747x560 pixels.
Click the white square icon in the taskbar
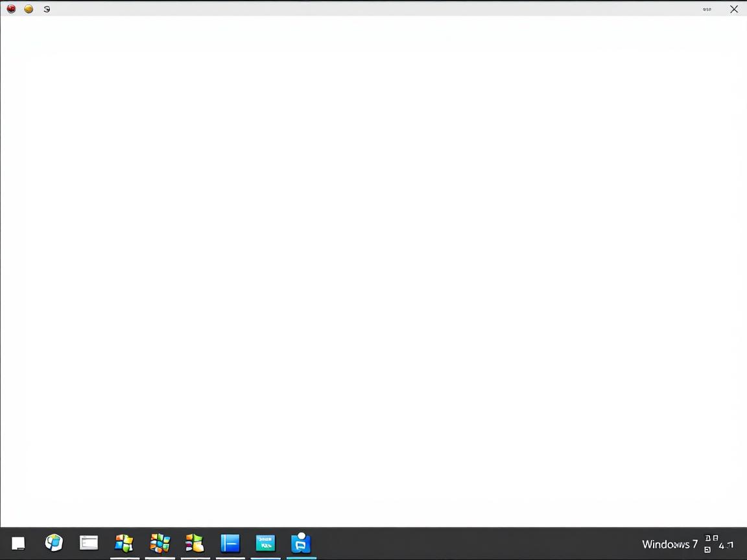(18, 543)
